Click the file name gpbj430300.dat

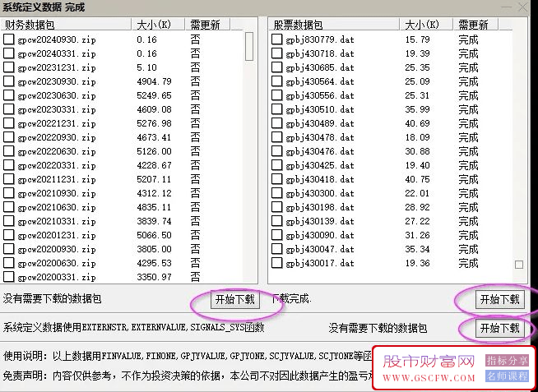coord(320,193)
